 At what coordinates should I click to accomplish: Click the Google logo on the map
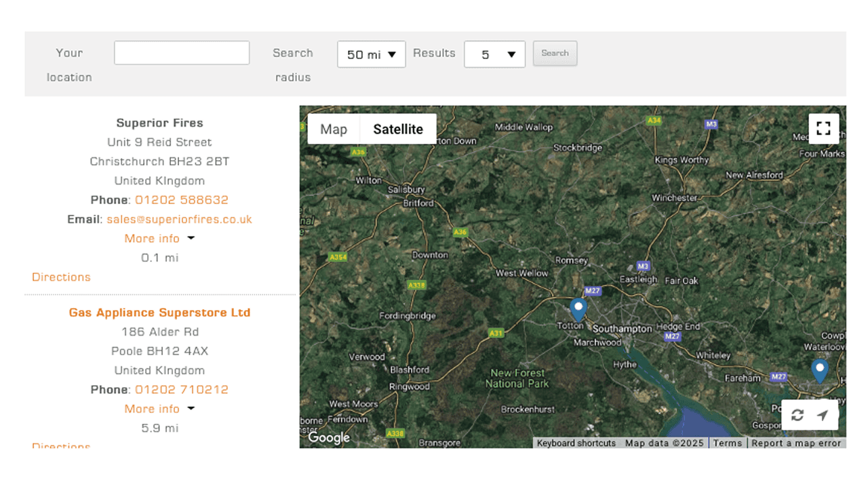[329, 437]
